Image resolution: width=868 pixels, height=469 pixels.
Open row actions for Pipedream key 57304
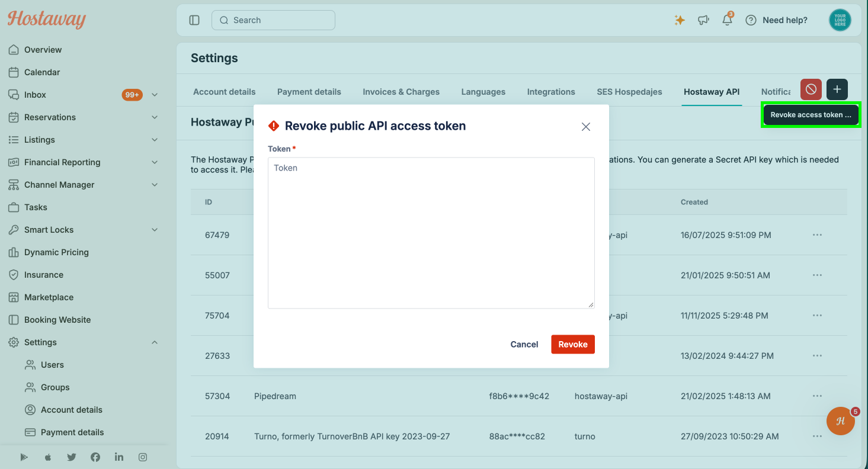pyautogui.click(x=817, y=396)
